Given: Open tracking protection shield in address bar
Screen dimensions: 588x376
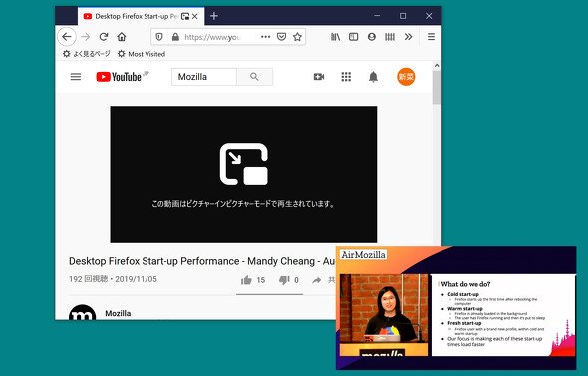Looking at the screenshot, I should (x=159, y=37).
